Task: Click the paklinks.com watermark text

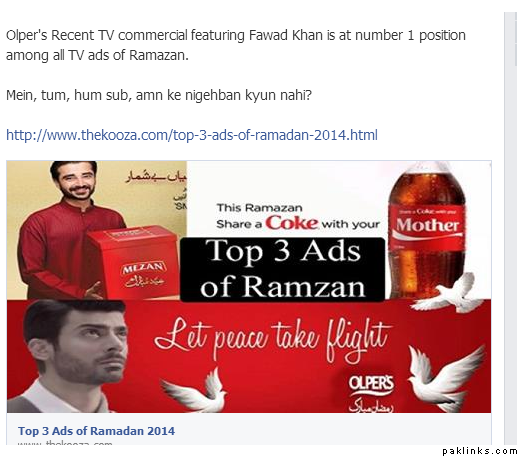Action: click(479, 451)
